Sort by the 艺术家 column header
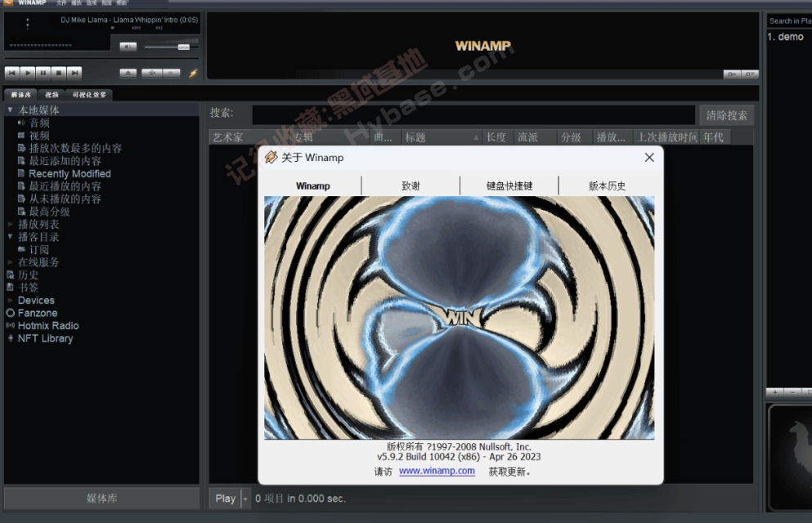The width and height of the screenshot is (812, 523). 249,137
